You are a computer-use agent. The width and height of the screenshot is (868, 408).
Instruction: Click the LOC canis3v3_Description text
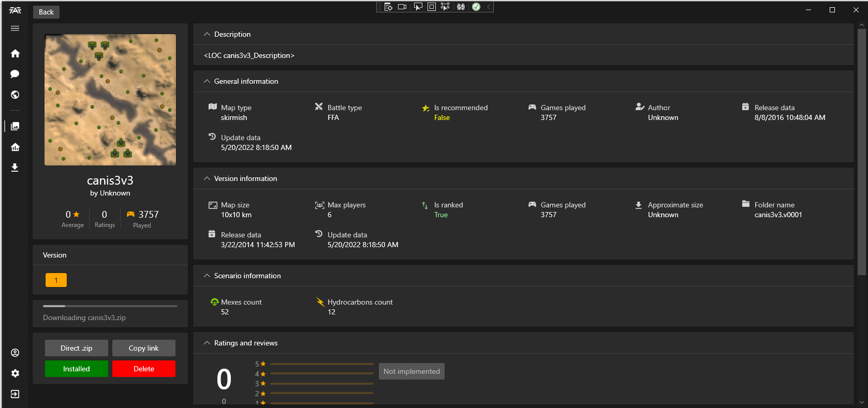249,55
